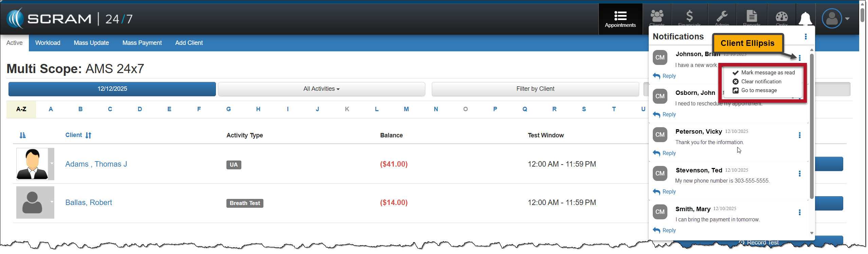
Task: Select Mark message as read
Action: [x=768, y=73]
